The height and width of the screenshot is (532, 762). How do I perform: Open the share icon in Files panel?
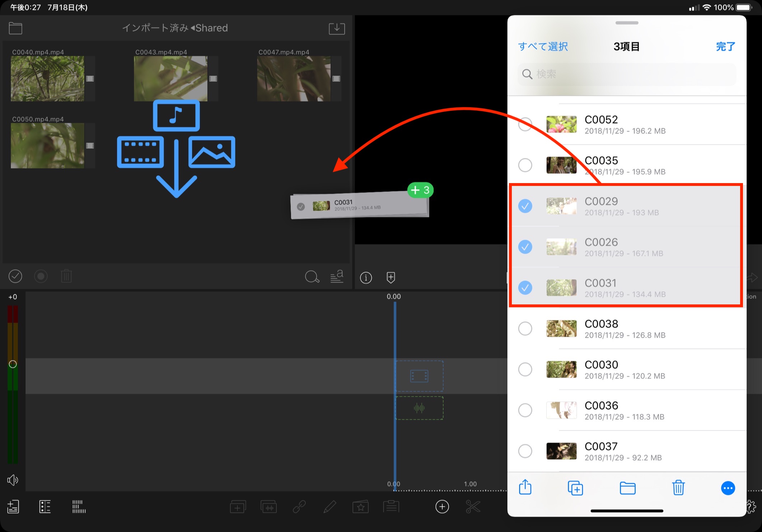pyautogui.click(x=525, y=487)
